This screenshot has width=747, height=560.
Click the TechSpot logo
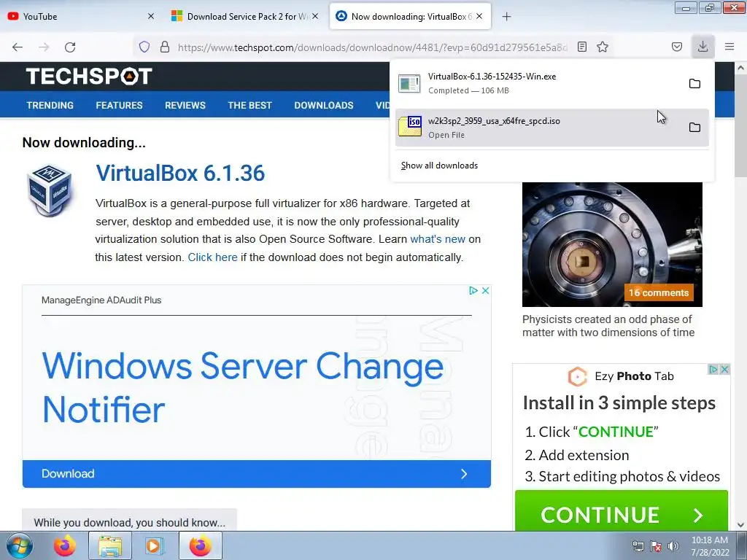(x=89, y=76)
